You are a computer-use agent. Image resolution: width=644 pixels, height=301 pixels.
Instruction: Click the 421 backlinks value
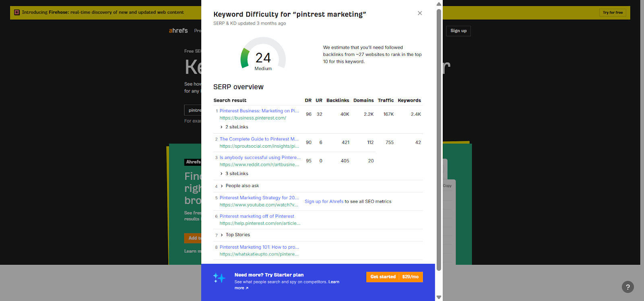click(x=346, y=142)
